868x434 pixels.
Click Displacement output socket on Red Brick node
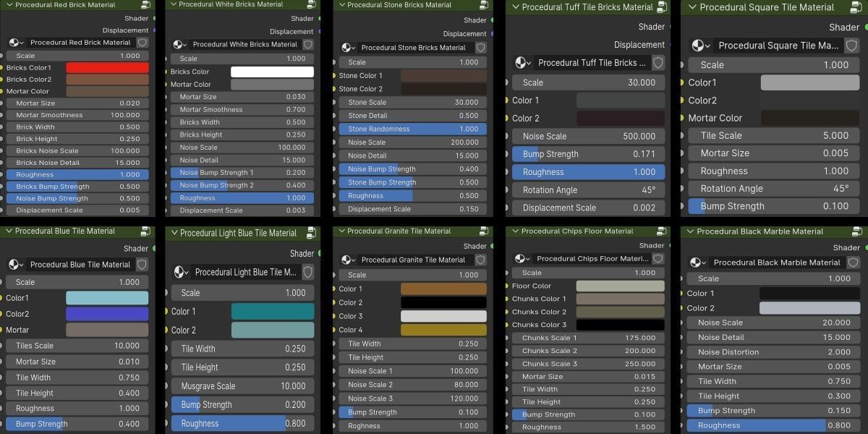pos(154,30)
